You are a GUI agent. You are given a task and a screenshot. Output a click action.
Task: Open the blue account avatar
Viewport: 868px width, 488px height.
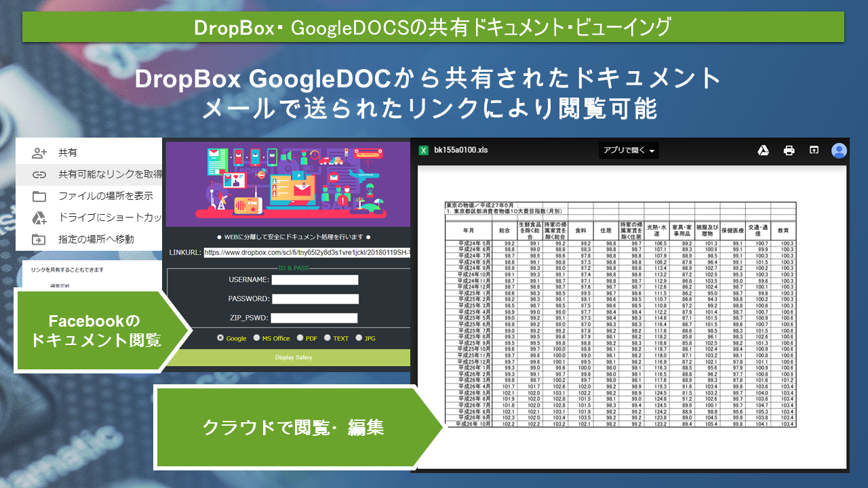click(839, 150)
